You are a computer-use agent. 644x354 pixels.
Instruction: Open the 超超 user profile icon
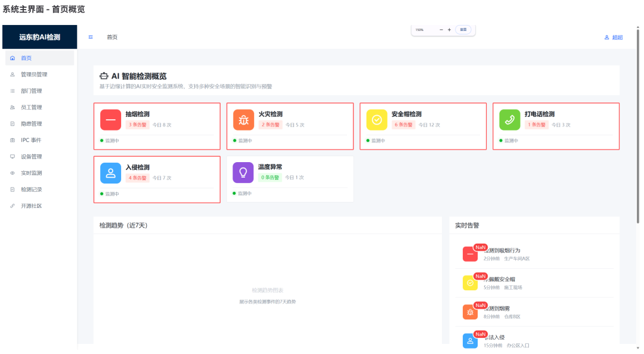tap(606, 38)
